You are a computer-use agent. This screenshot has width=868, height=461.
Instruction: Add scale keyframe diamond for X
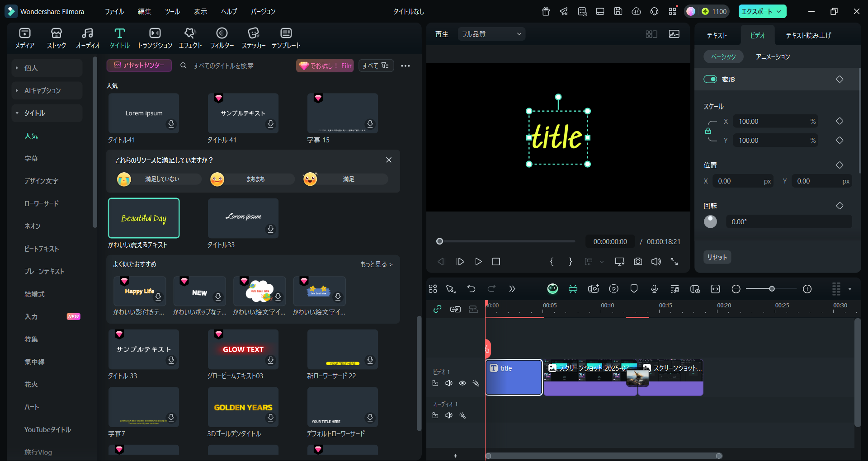click(840, 121)
